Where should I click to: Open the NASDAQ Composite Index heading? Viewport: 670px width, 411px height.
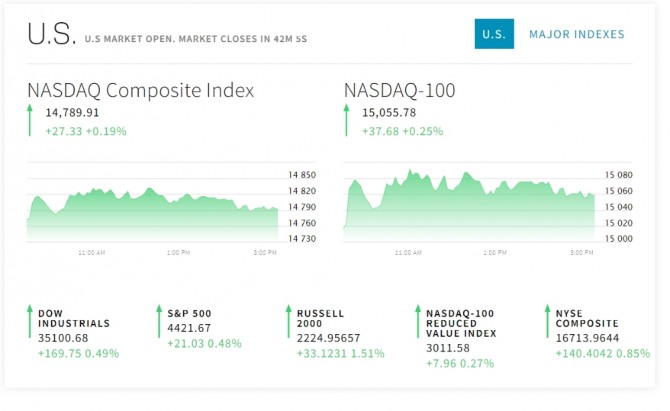click(141, 90)
